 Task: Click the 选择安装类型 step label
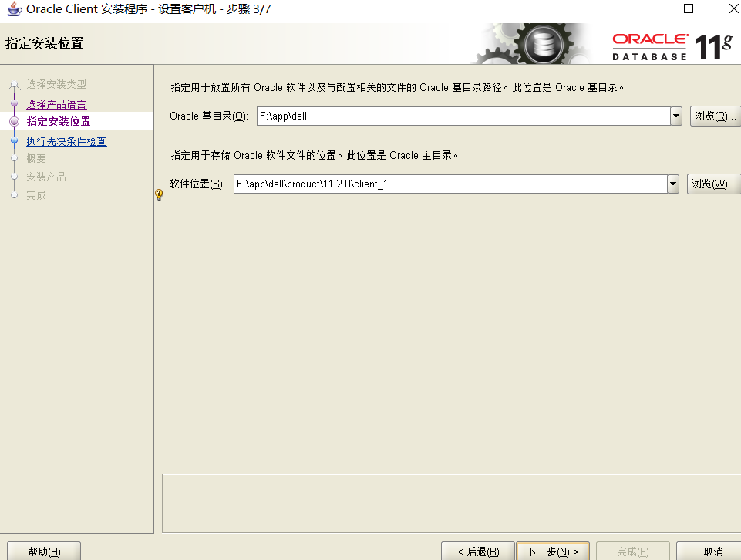[x=56, y=84]
